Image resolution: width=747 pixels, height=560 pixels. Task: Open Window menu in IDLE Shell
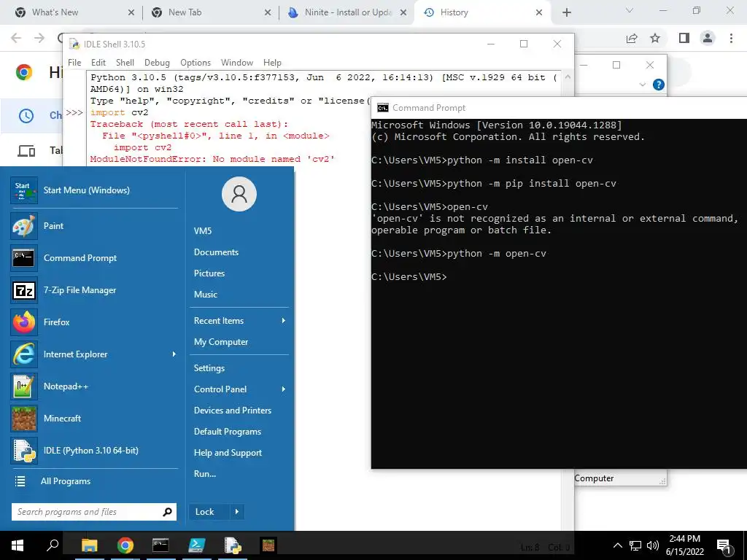click(x=237, y=63)
